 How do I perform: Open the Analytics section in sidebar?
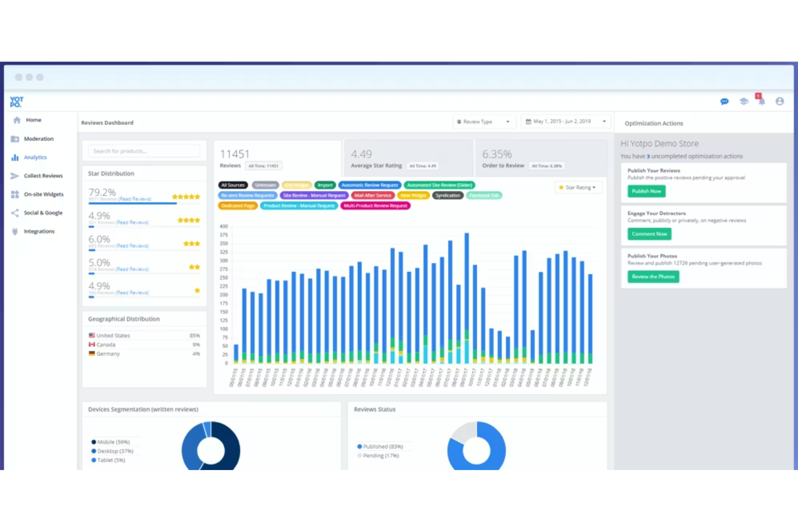35,157
